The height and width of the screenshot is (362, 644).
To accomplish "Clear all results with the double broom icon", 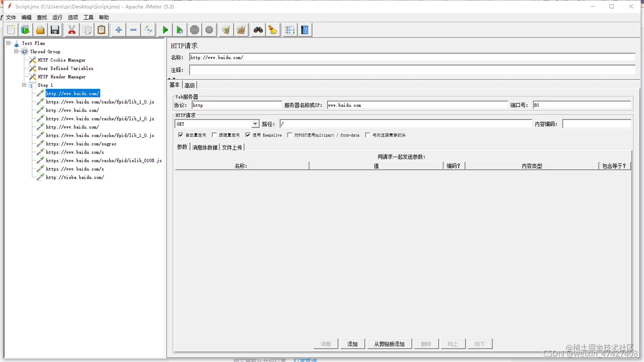I will coord(241,30).
